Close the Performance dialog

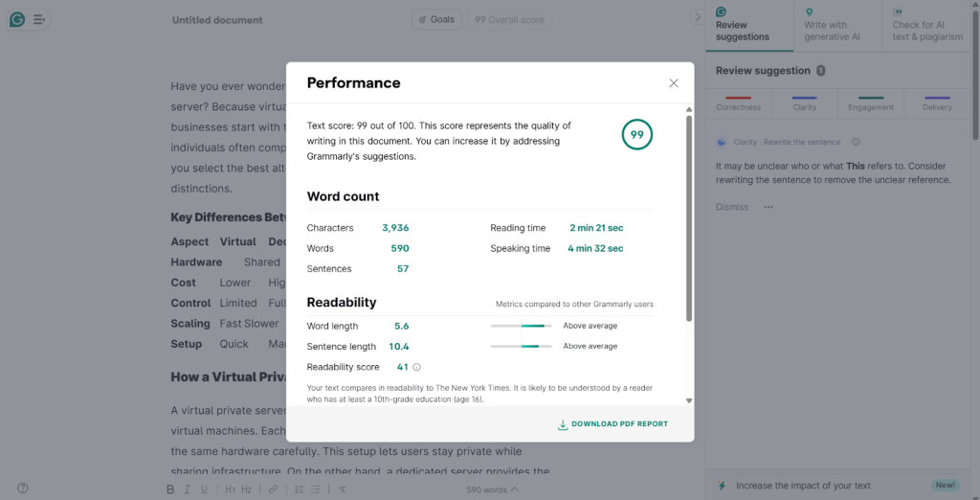tap(674, 83)
